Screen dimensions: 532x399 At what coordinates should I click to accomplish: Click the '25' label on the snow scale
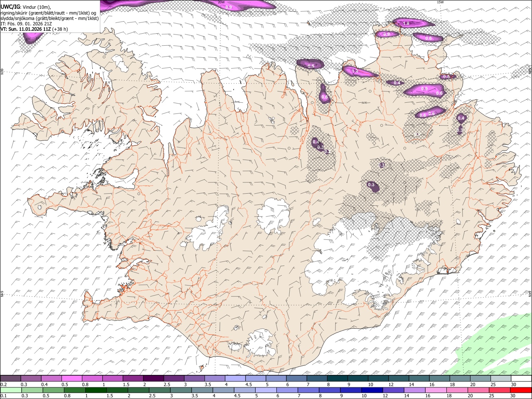493,384
